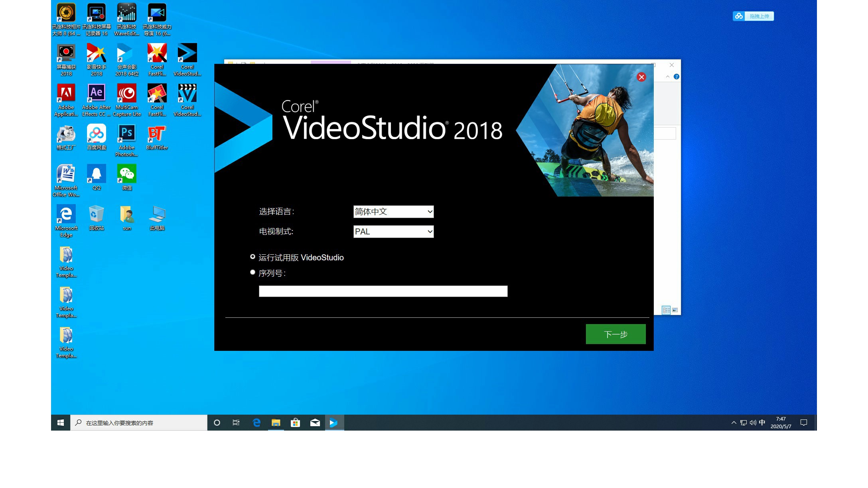Open the third Video Template folder icon
Image resolution: width=868 pixels, height=488 pixels.
pyautogui.click(x=66, y=342)
